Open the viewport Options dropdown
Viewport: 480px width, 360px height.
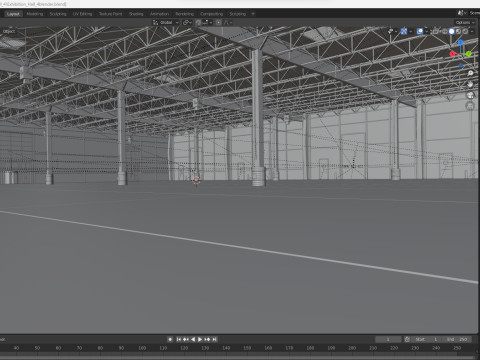point(465,22)
